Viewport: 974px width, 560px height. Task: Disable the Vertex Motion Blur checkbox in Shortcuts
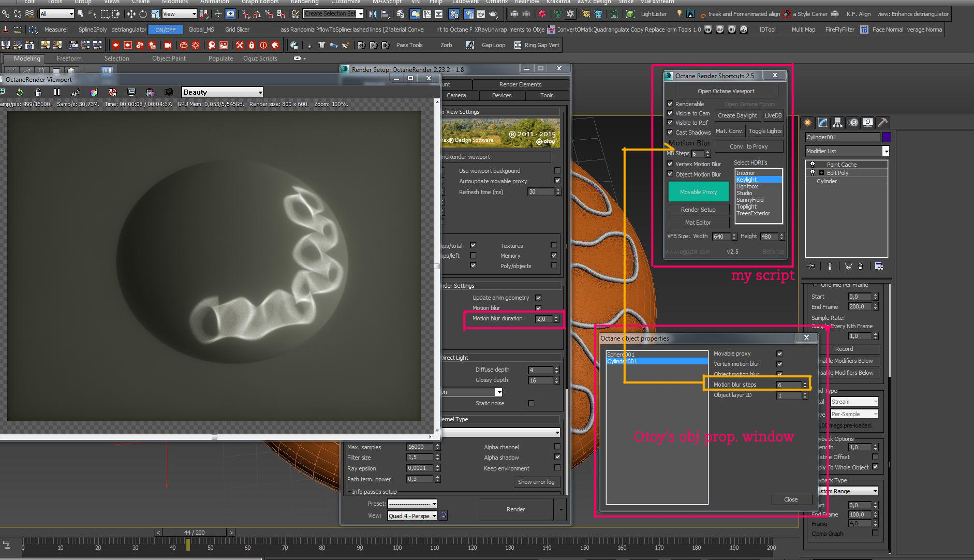point(670,164)
